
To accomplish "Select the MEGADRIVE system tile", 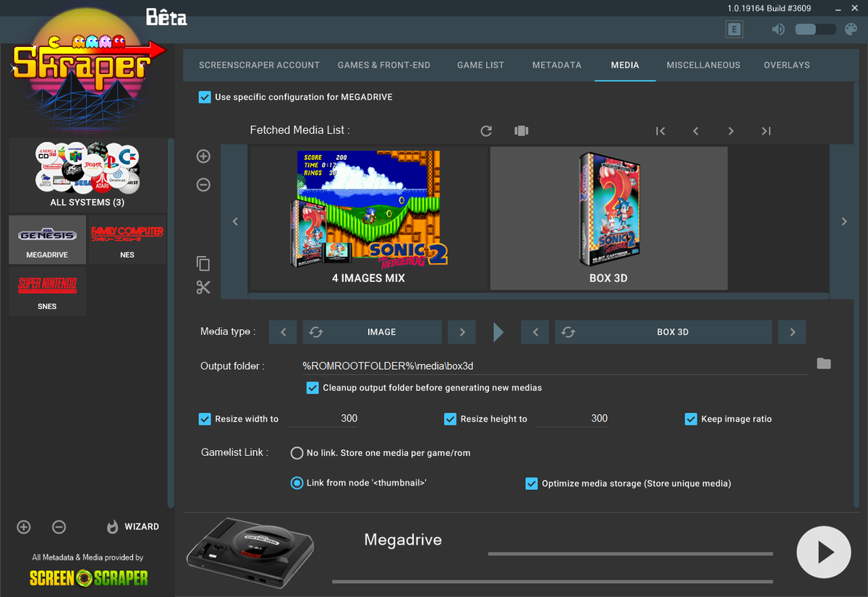I will click(48, 240).
